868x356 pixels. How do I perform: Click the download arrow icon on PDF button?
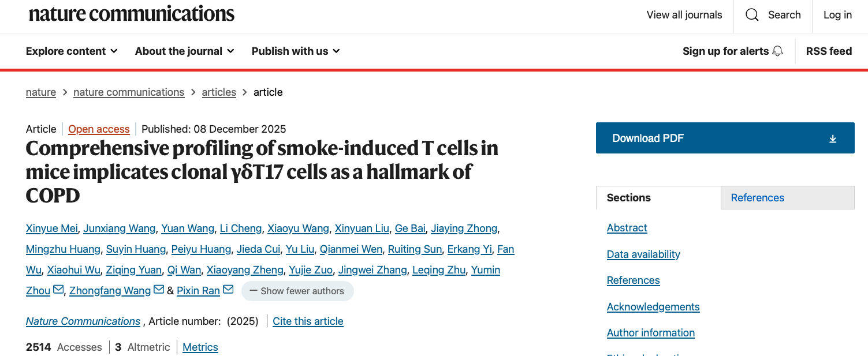tap(833, 138)
